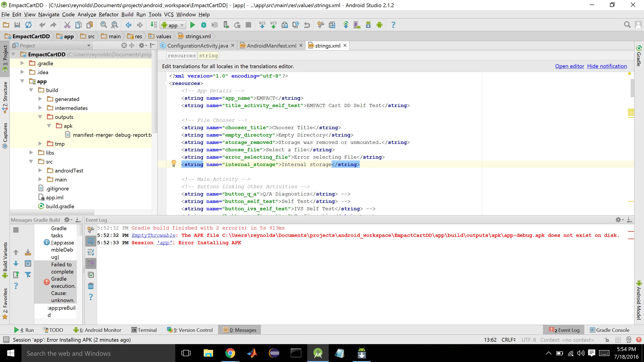Click the Navigate Back arrow icon
The width and height of the screenshot is (644, 362).
129,25
